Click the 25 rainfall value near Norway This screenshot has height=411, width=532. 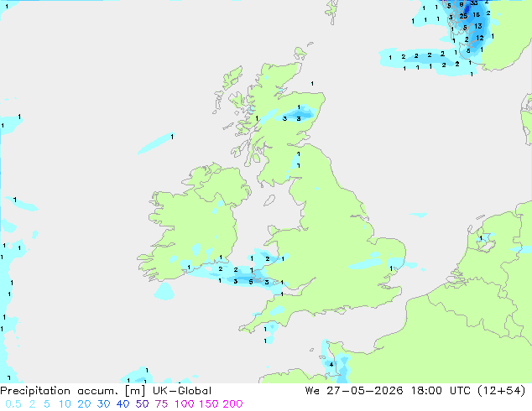click(x=463, y=16)
